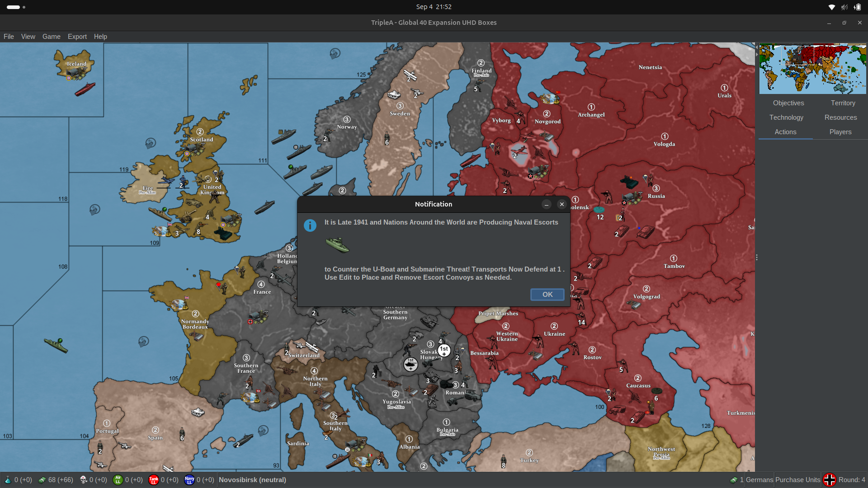868x488 pixels.
Task: Click the Sardinia territory label
Action: (x=298, y=444)
